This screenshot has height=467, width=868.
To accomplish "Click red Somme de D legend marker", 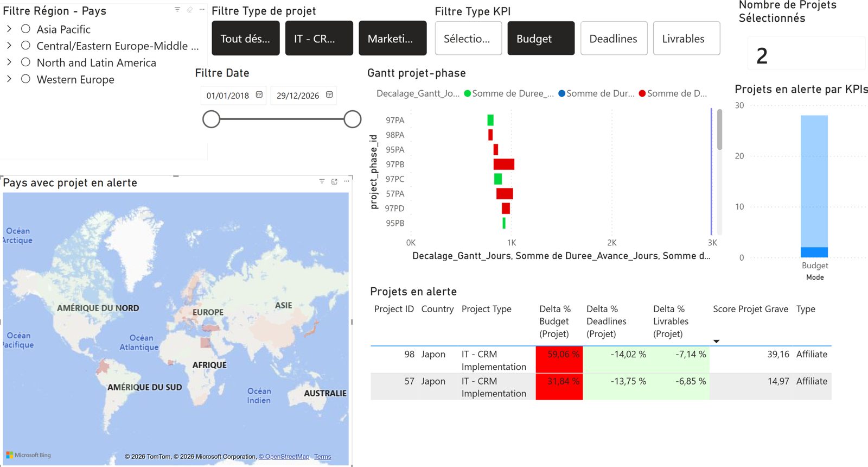I will click(642, 93).
